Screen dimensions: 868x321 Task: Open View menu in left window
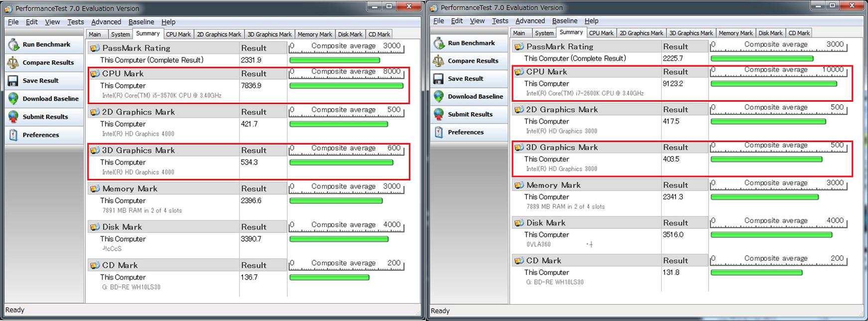[x=52, y=22]
